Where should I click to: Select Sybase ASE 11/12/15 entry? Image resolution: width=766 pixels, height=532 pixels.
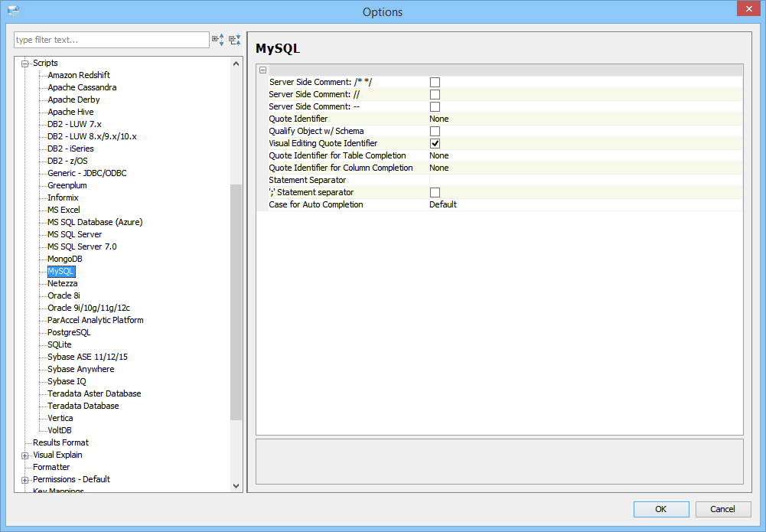click(x=87, y=356)
